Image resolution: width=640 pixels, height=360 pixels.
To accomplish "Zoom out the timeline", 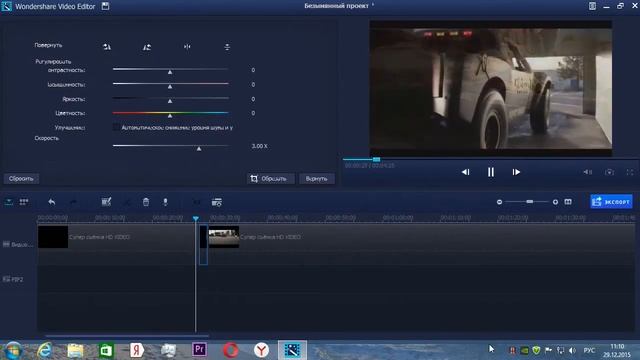I will coord(499,202).
